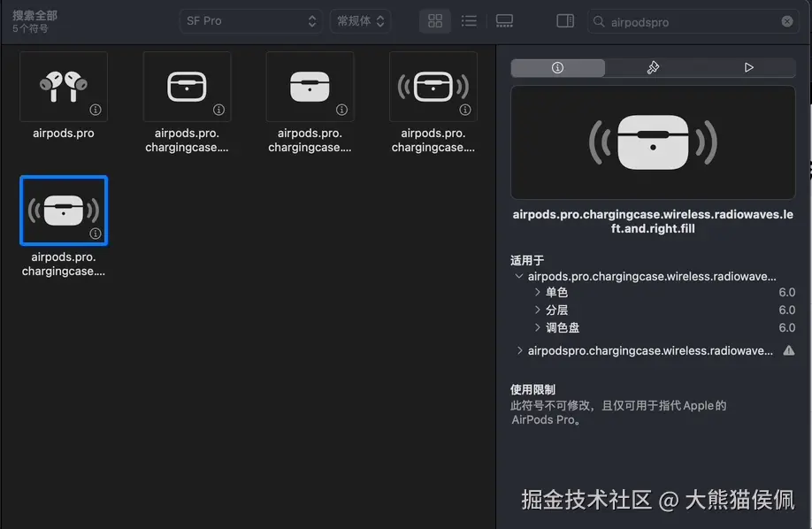The height and width of the screenshot is (529, 812).
Task: Open the rendering paintbrush inspector tab
Action: point(653,68)
